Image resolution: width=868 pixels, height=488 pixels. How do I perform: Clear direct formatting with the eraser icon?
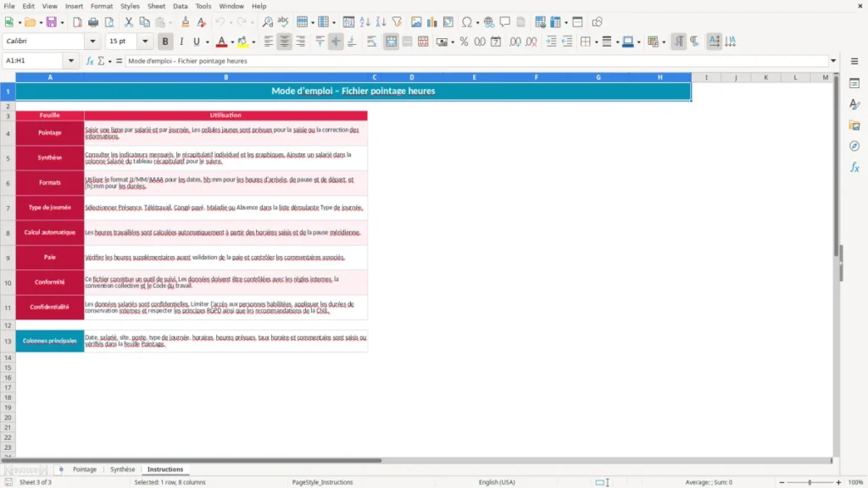coord(202,22)
